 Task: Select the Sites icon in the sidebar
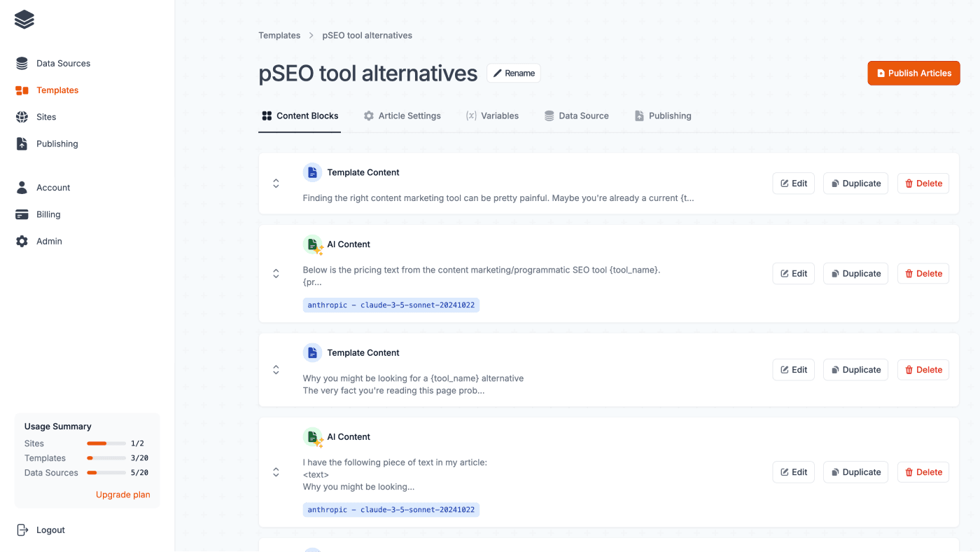21,117
